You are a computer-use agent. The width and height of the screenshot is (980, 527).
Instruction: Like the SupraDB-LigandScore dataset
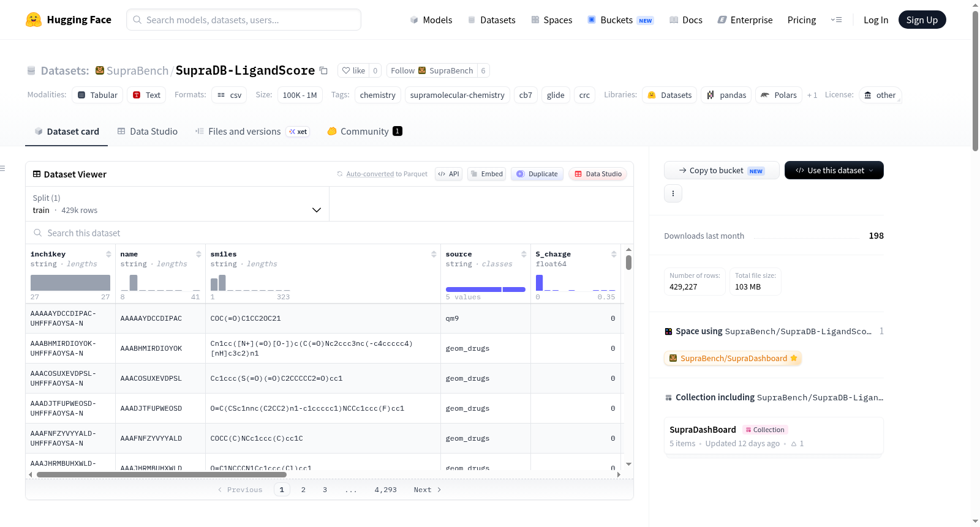pyautogui.click(x=353, y=70)
